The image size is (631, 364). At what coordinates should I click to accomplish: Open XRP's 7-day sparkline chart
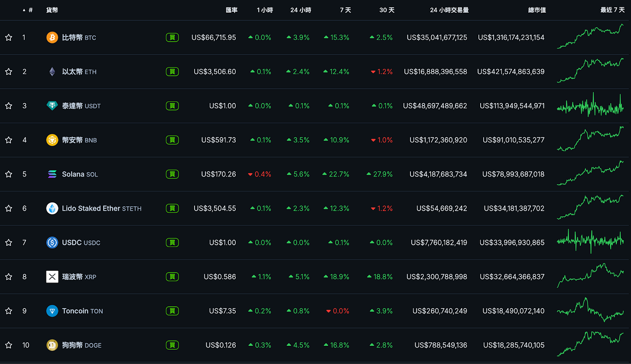[591, 275]
